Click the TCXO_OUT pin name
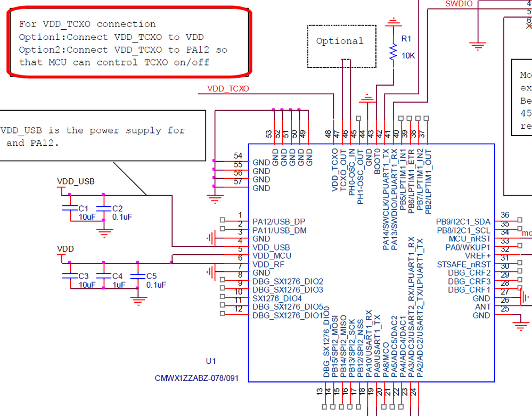Viewport: 532px width, 416px height. click(343, 170)
